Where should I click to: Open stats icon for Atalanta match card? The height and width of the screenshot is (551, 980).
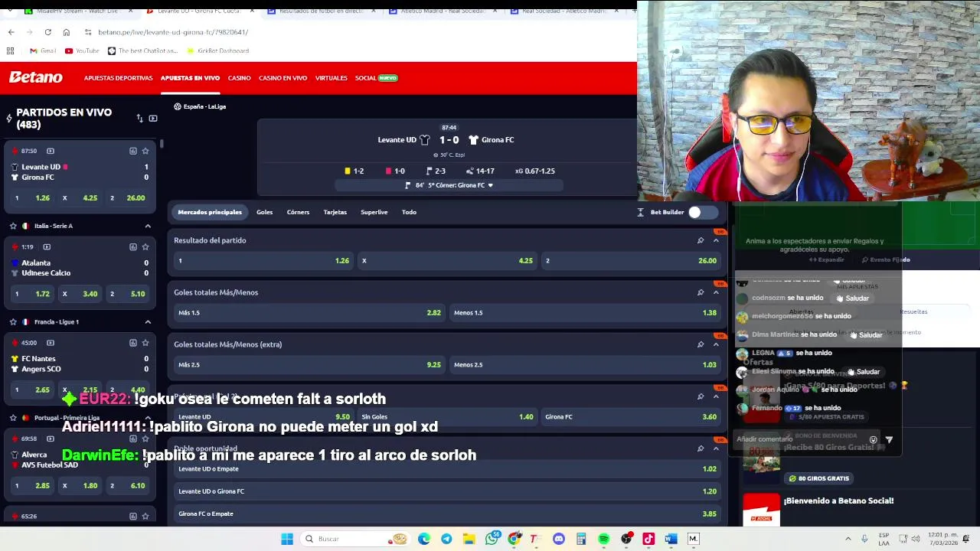point(132,247)
